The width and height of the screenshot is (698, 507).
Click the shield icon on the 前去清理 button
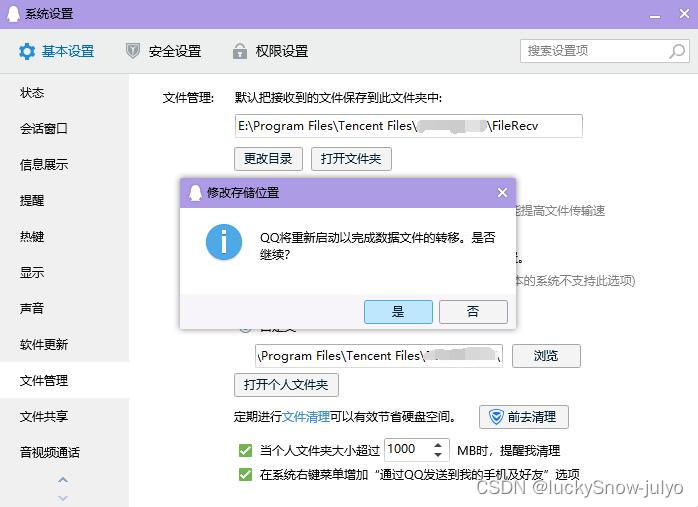click(496, 417)
